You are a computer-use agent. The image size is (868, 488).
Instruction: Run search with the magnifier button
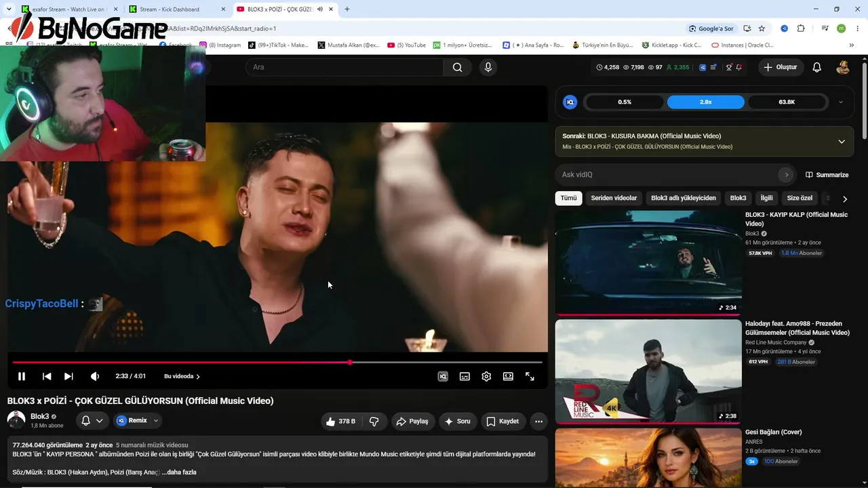(458, 67)
